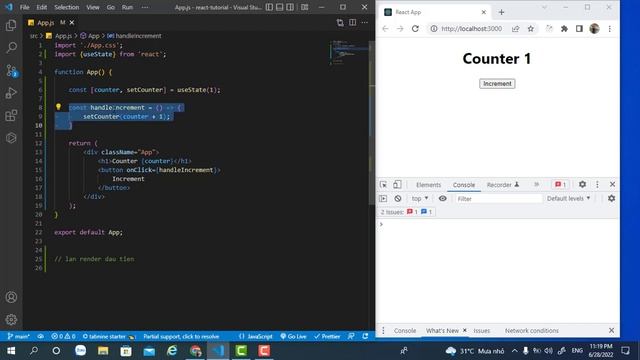Open Accounts menu in VS Code

click(11, 297)
